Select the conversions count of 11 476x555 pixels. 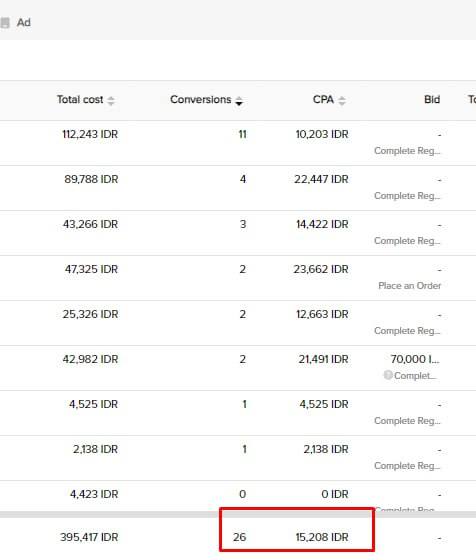(x=242, y=134)
